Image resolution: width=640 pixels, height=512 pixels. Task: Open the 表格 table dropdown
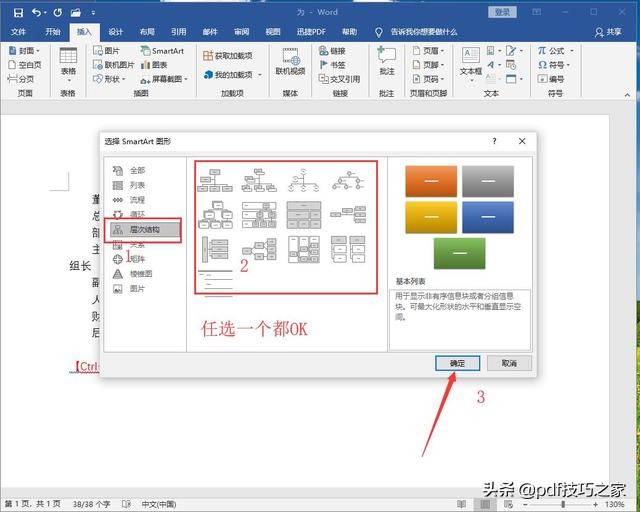coord(68,64)
